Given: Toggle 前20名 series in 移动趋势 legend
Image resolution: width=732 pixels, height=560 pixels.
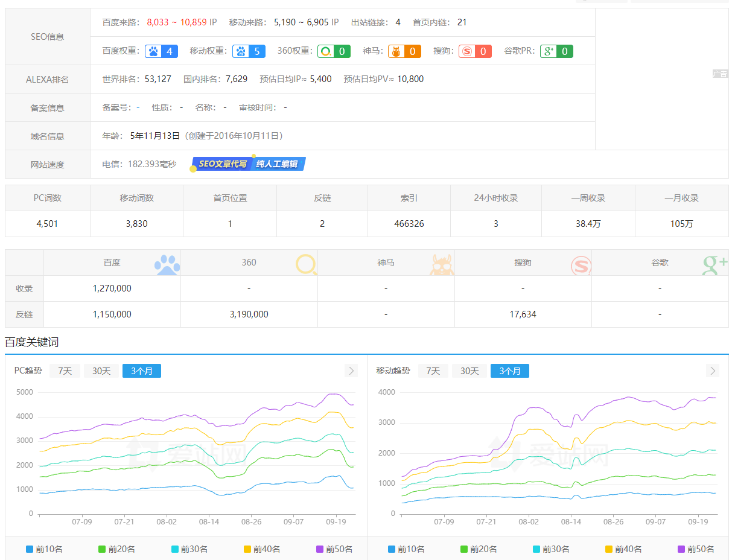Looking at the screenshot, I should pyautogui.click(x=479, y=549).
